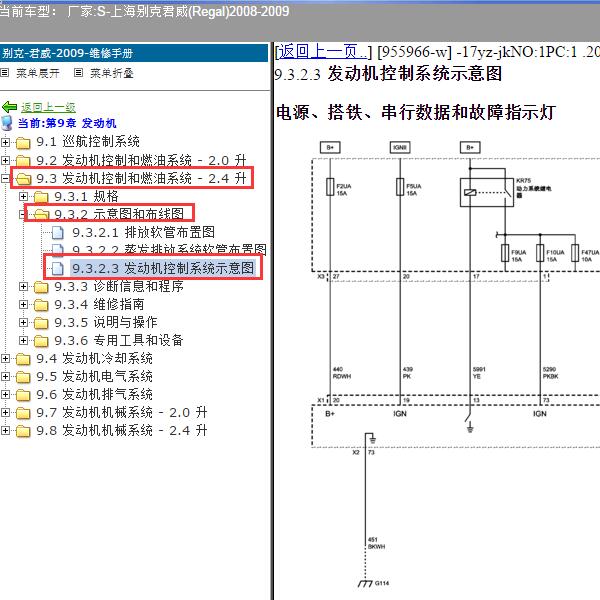Screen dimensions: 600x600
Task: Click the computer icon beside 当前:第9章
Action: (x=7, y=123)
